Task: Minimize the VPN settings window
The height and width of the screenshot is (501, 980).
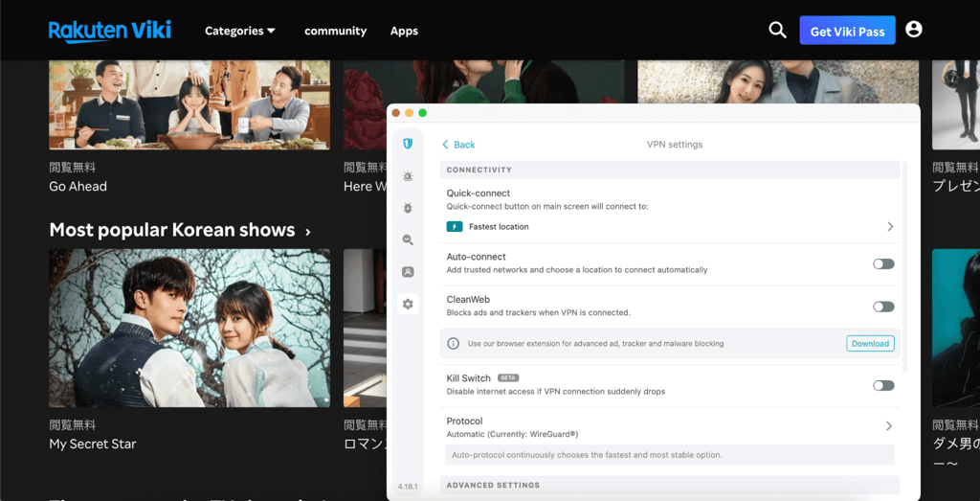Action: pyautogui.click(x=410, y=113)
